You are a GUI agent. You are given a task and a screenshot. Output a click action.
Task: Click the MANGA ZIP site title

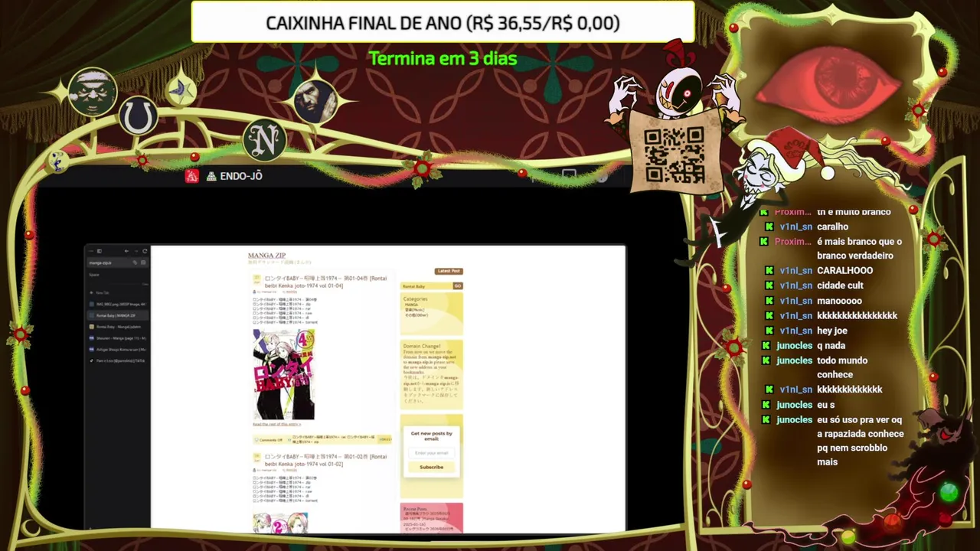pos(266,256)
